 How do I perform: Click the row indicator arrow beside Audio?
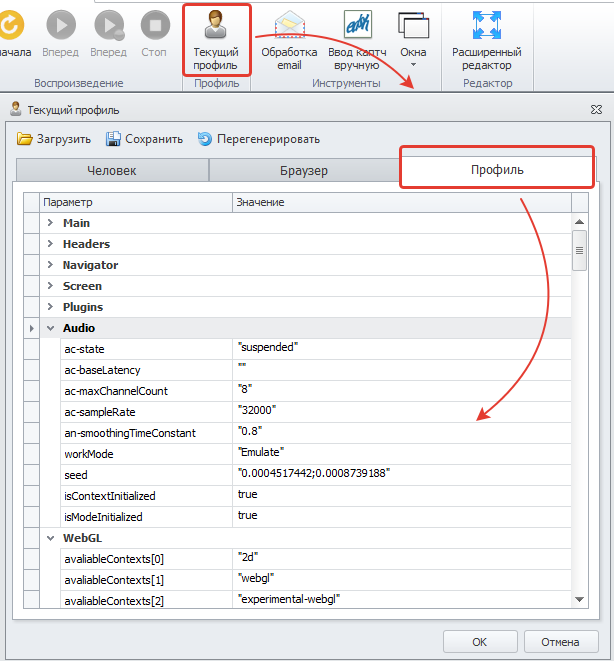(x=32, y=328)
